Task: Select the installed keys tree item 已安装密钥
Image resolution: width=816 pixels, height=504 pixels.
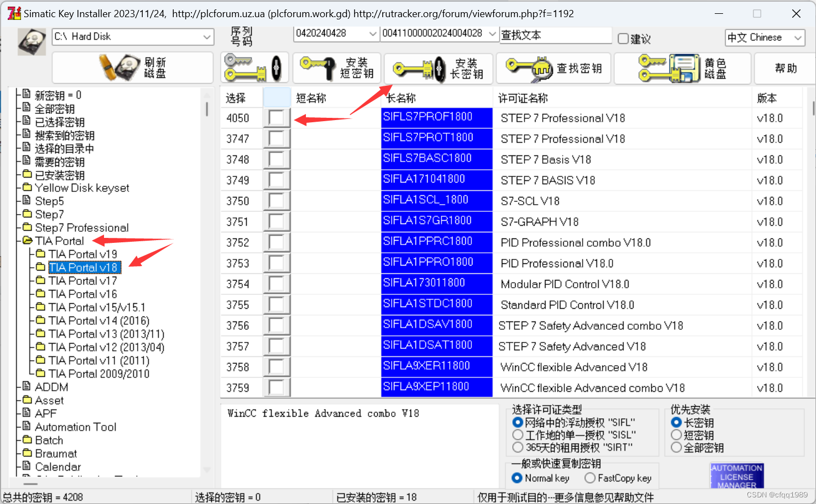Action: coord(60,175)
